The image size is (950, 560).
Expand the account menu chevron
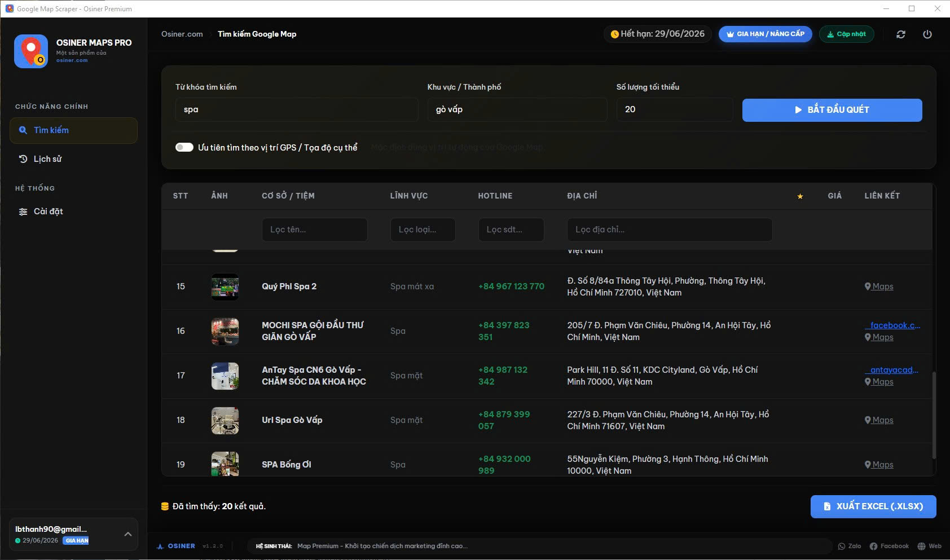pyautogui.click(x=128, y=534)
